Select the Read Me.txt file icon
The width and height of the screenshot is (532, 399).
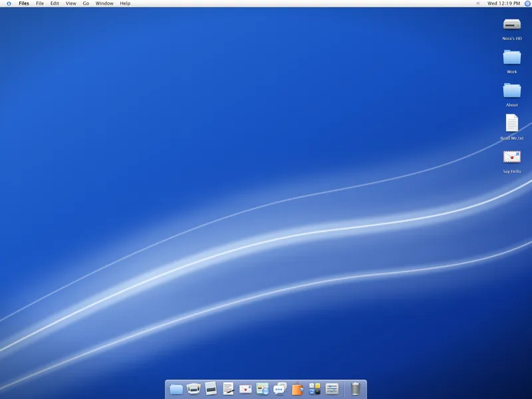(511, 123)
